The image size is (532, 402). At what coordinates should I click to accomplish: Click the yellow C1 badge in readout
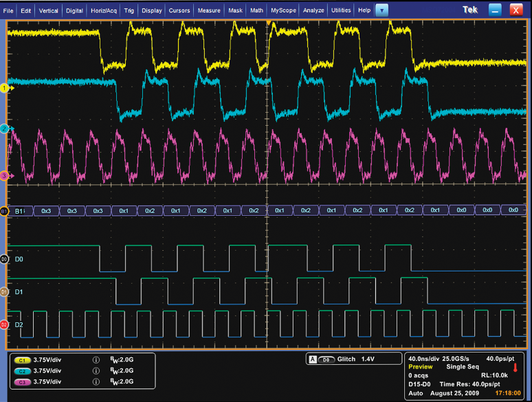(x=21, y=359)
